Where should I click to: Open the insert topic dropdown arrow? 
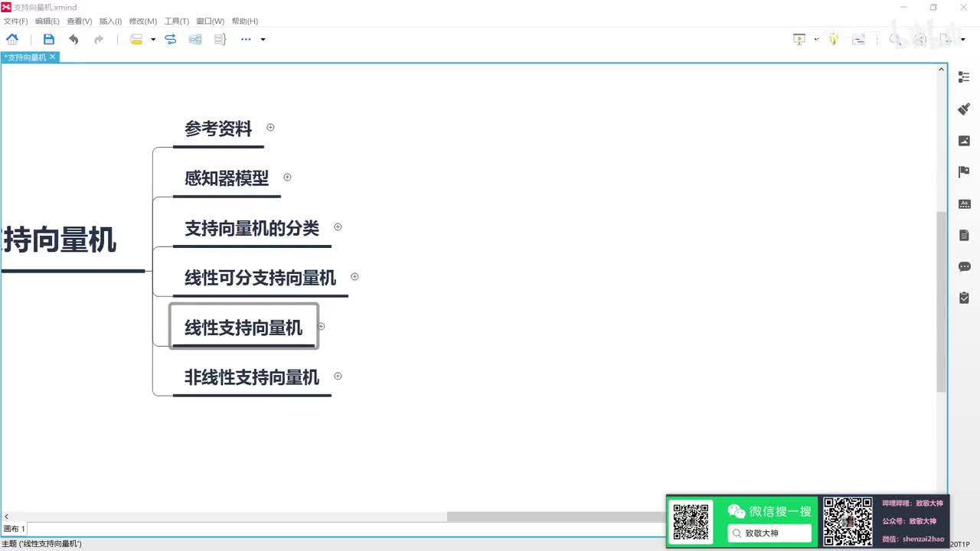pos(153,39)
